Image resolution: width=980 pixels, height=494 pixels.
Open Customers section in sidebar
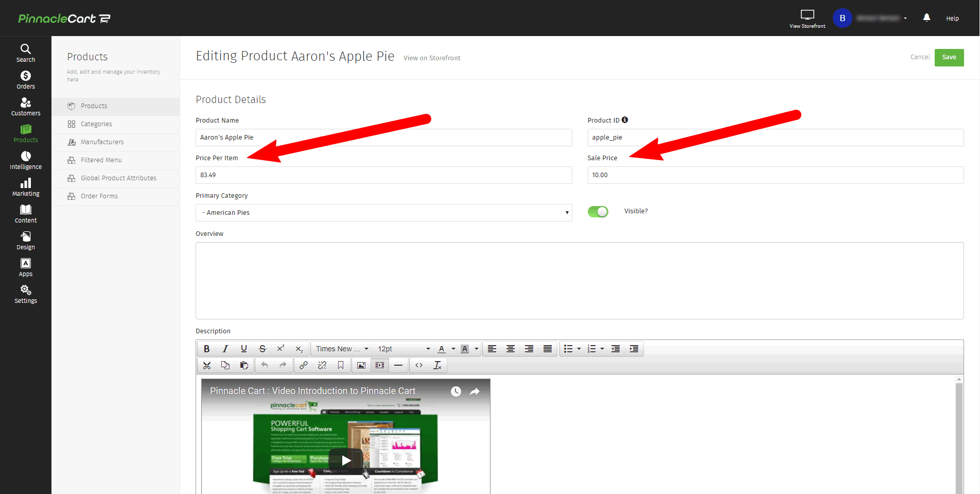(x=25, y=107)
